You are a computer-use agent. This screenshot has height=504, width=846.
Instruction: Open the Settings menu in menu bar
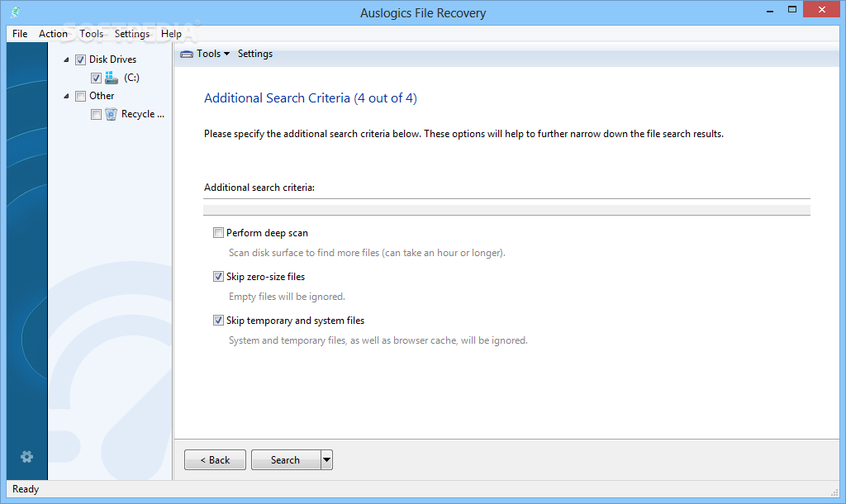coord(132,33)
